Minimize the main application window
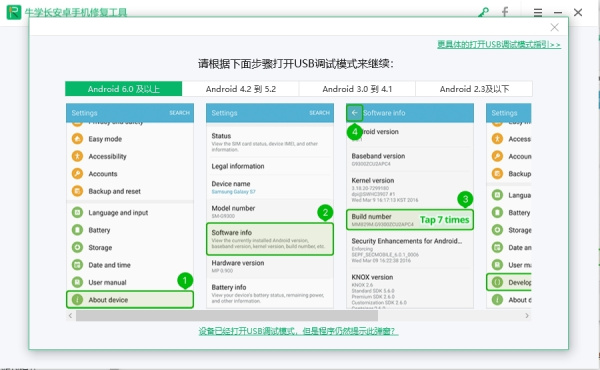 [x=558, y=13]
